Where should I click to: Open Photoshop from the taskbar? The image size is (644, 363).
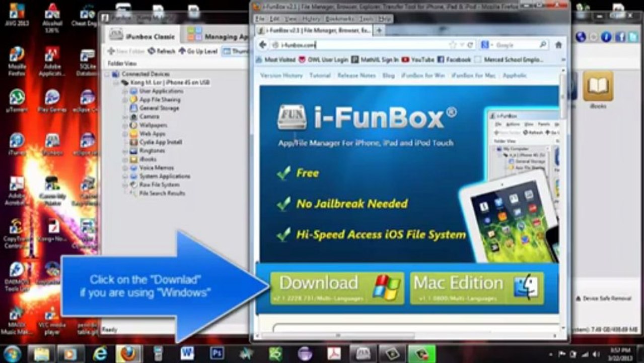click(x=217, y=354)
